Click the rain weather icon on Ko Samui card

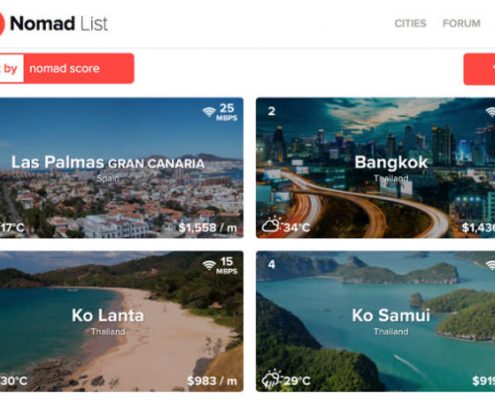tap(271, 379)
